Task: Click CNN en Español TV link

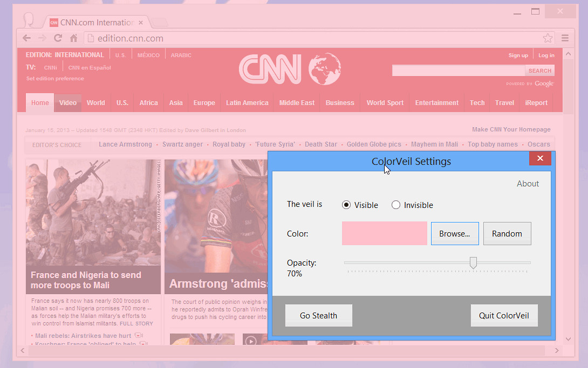Action: click(90, 68)
